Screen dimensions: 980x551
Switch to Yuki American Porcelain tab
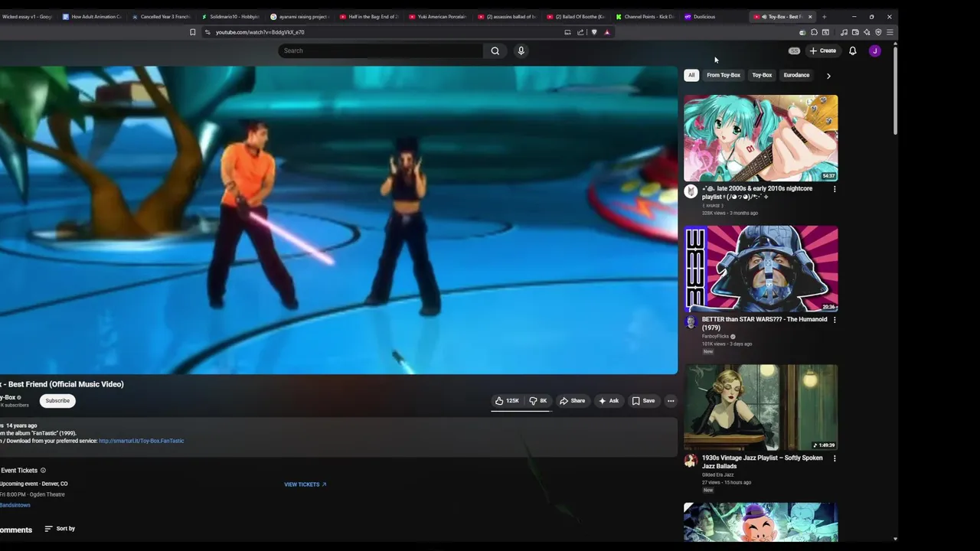click(x=438, y=16)
